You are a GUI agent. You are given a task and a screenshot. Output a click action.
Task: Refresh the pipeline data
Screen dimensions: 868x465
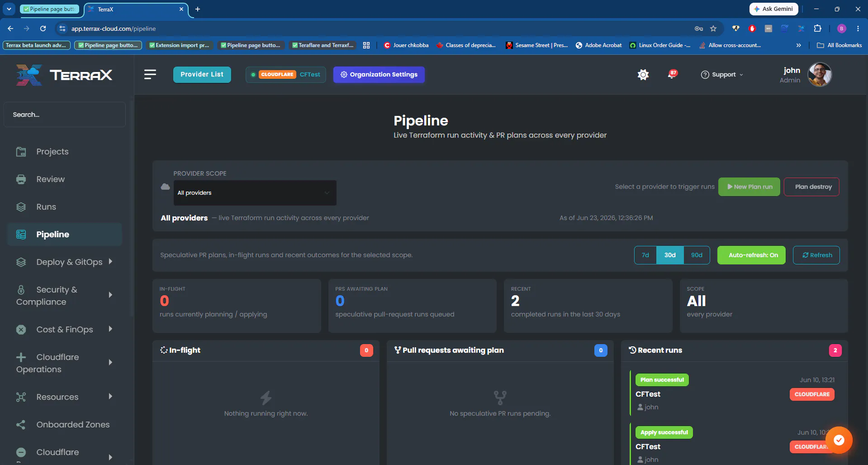coord(816,255)
